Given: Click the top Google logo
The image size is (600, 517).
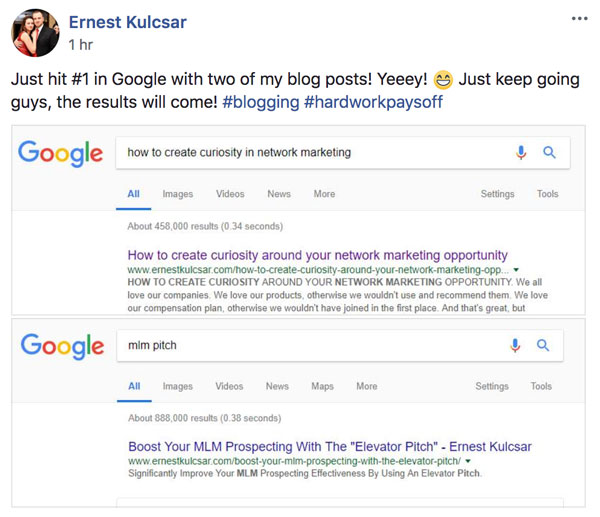Looking at the screenshot, I should pos(60,153).
